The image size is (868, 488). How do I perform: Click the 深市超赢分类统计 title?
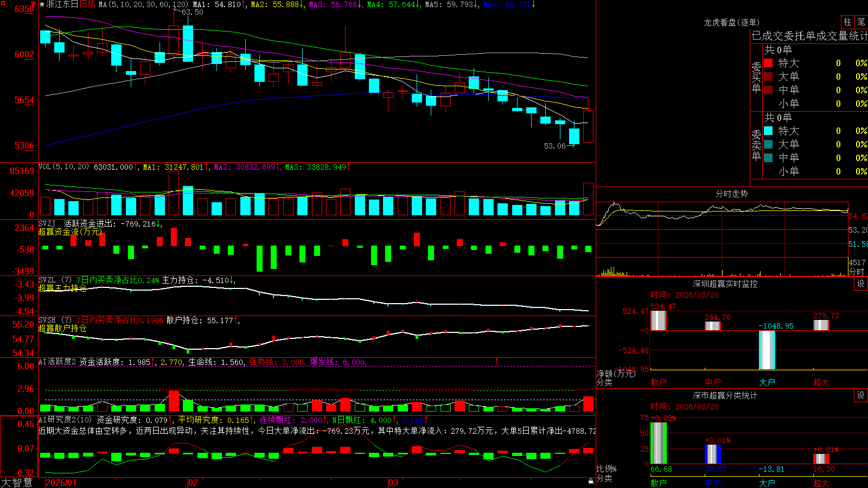tap(725, 395)
